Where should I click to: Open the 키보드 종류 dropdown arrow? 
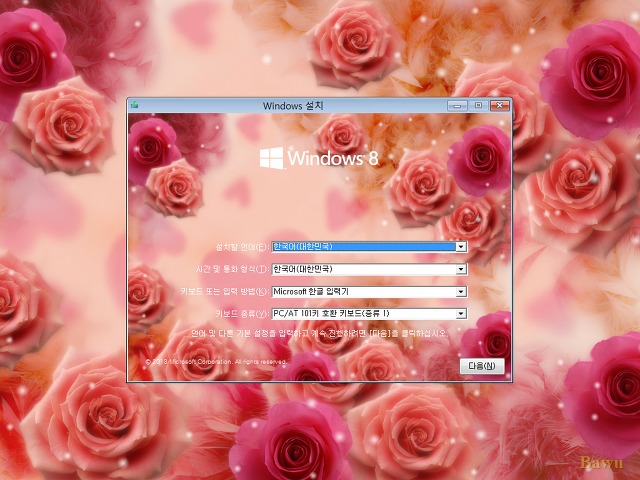pos(461,314)
